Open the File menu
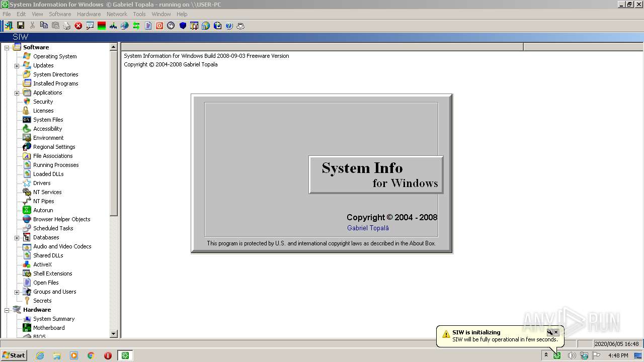The width and height of the screenshot is (644, 362). tap(7, 14)
